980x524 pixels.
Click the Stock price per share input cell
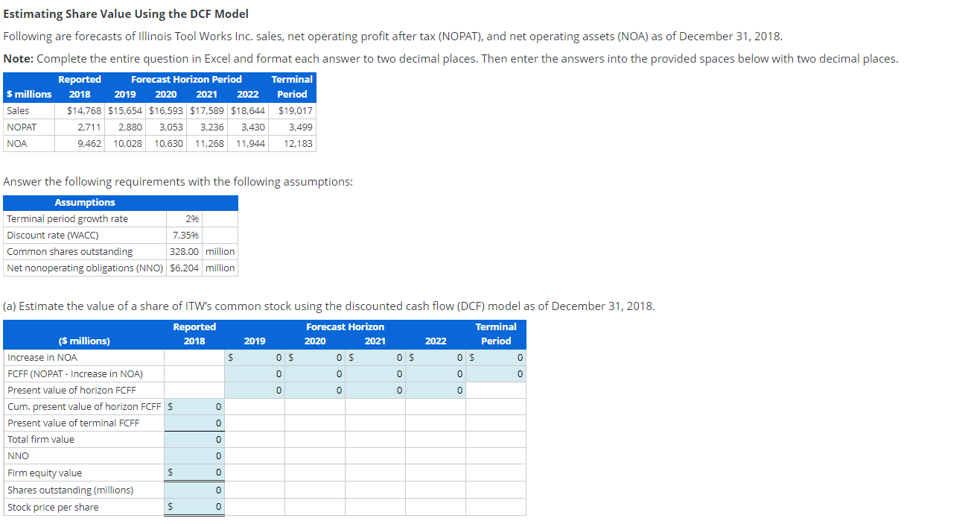pyautogui.click(x=195, y=506)
